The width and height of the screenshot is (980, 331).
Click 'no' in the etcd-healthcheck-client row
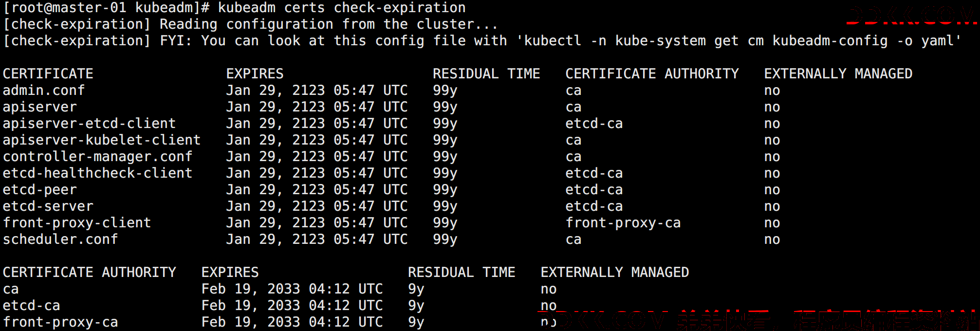coord(772,174)
